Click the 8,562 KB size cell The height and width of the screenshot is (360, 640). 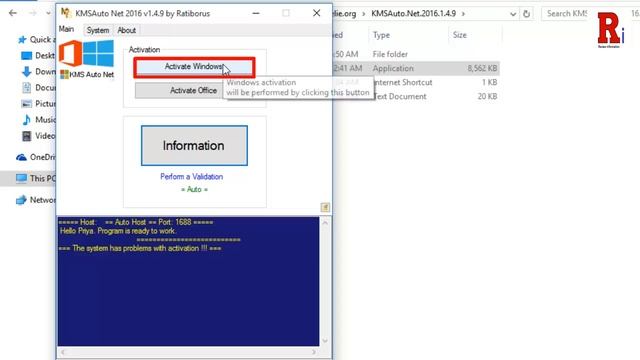point(482,69)
